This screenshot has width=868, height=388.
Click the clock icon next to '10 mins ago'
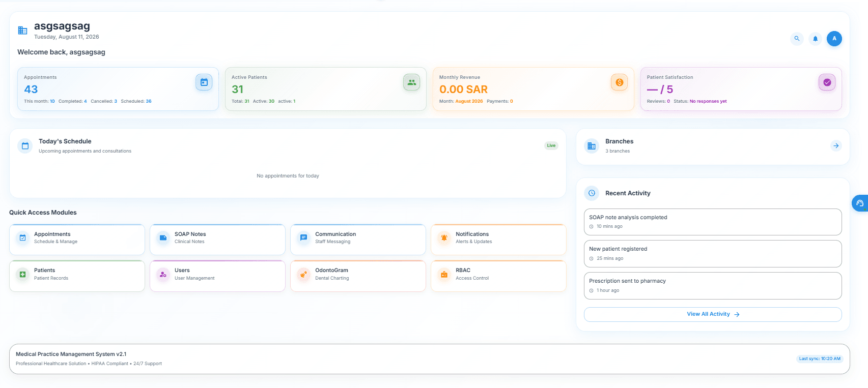coord(592,227)
